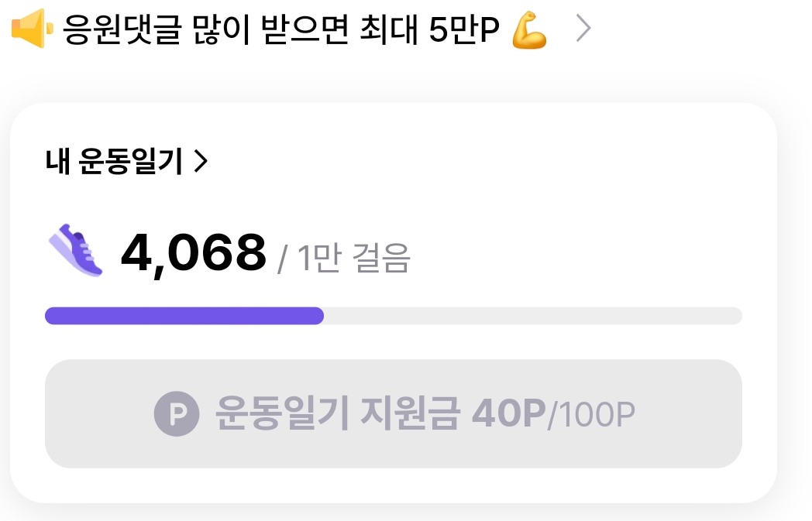The height and width of the screenshot is (521, 812).
Task: Tap the /100P maximum points text
Action: coord(591,415)
